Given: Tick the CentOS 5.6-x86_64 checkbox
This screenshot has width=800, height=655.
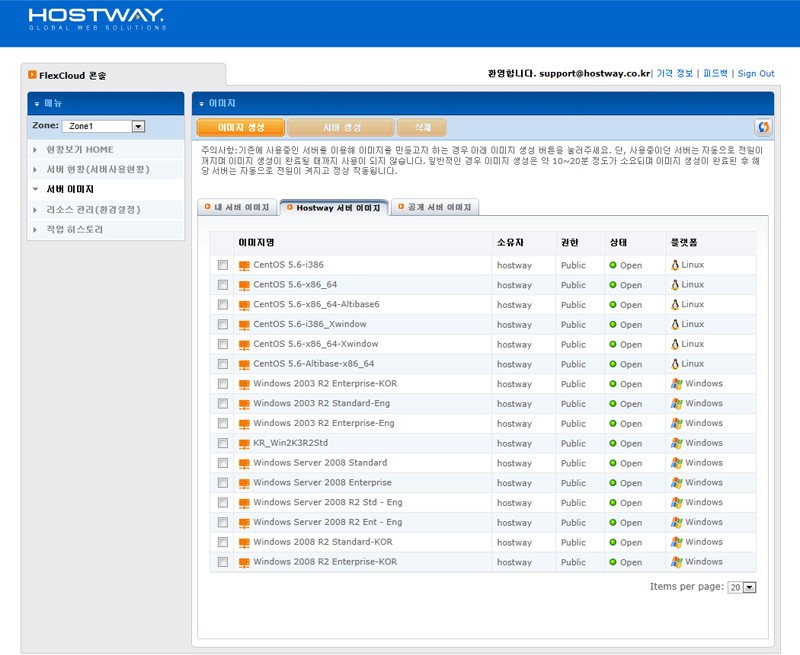Looking at the screenshot, I should [222, 285].
